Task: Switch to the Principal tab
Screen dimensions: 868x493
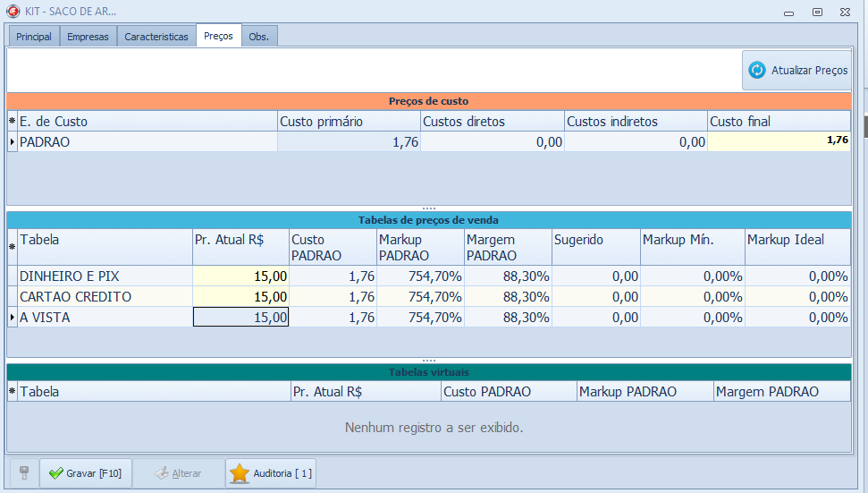Action: (34, 37)
